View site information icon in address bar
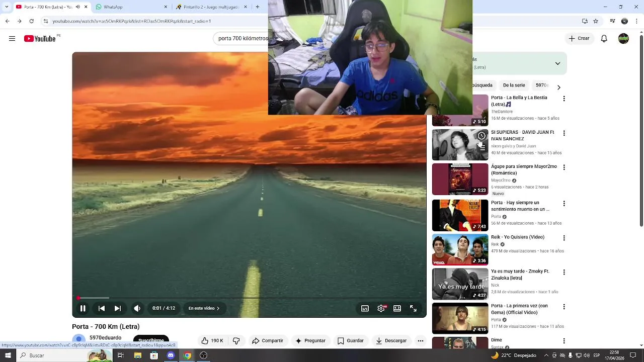 point(46,21)
